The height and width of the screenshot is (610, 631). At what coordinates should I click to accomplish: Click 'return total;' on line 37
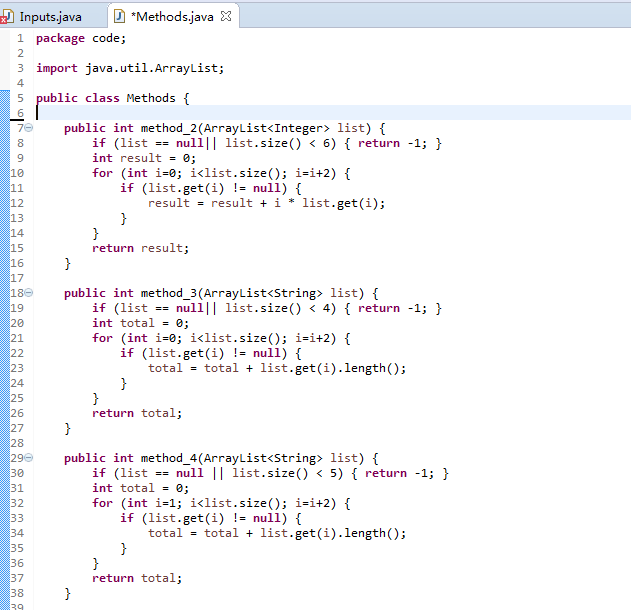click(x=137, y=578)
